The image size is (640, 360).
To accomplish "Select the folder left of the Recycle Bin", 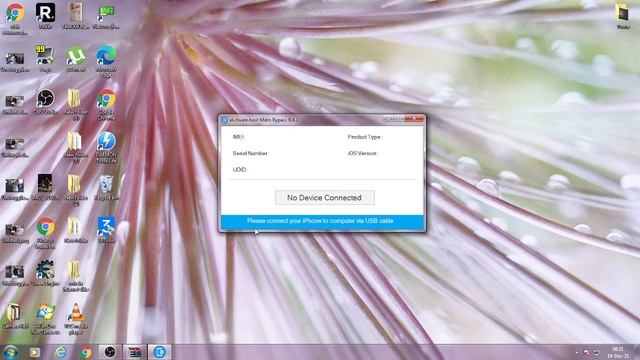I will pos(76,190).
